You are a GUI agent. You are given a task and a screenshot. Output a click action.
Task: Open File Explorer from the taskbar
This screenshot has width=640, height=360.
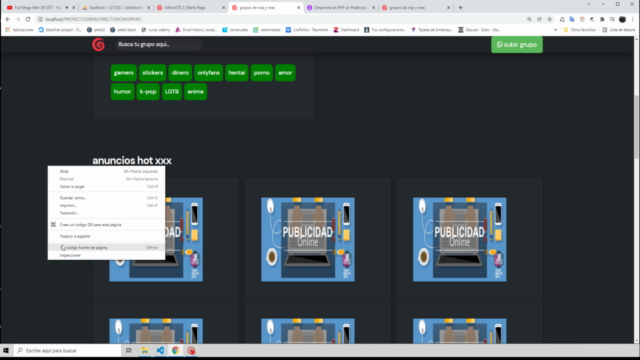144,351
